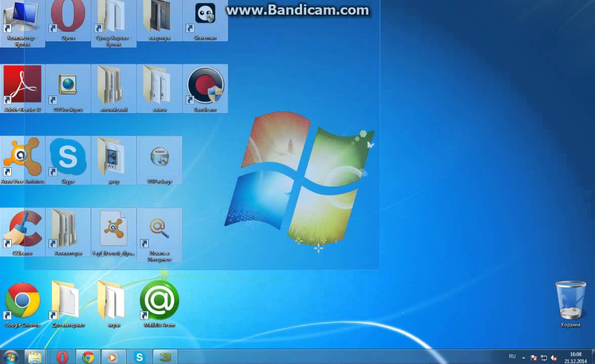Select the Fayl litsenzii dlya... file icon
Screen dimensions: 595x364
click(113, 232)
